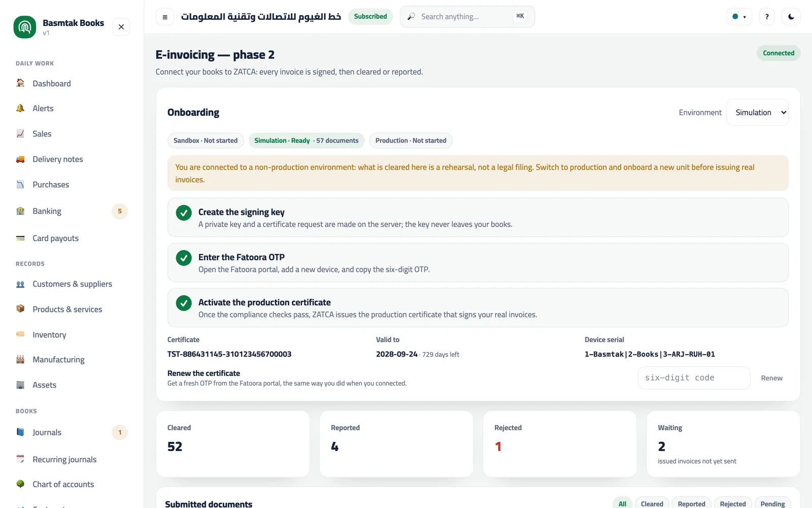Click the Enter the Fatoora OTP checkmark

coord(184,258)
